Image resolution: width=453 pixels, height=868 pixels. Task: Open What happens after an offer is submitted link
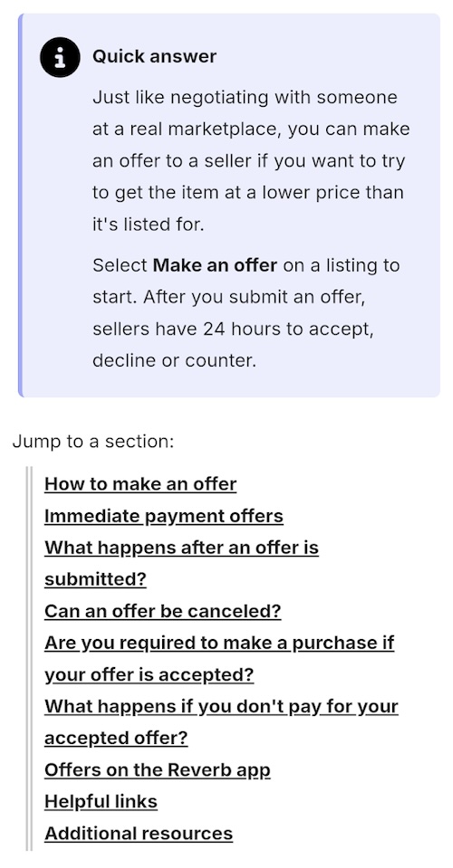coord(181,564)
